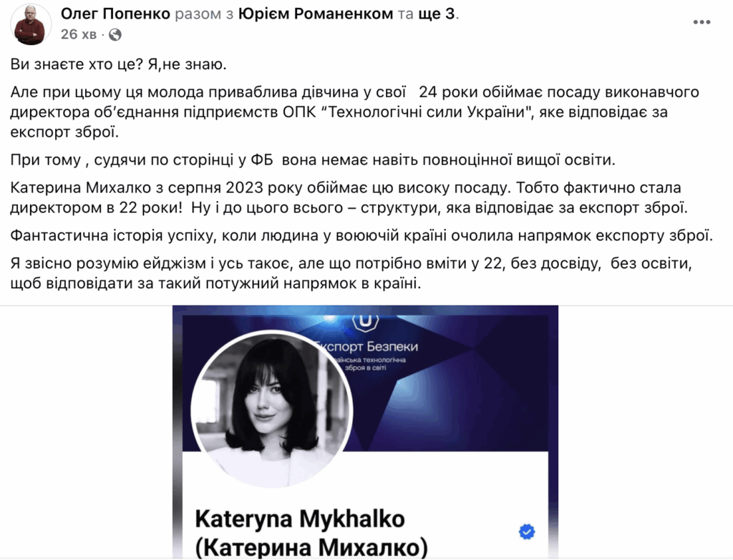Screen dimensions: 733x560
Task: Click the sentence starting "При тому, судячи"
Action: [313, 160]
